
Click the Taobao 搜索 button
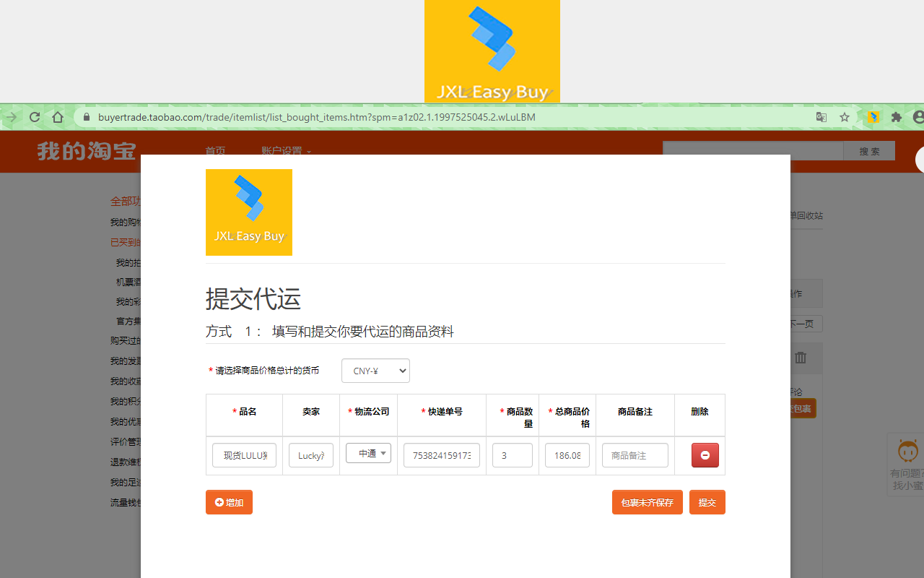870,151
